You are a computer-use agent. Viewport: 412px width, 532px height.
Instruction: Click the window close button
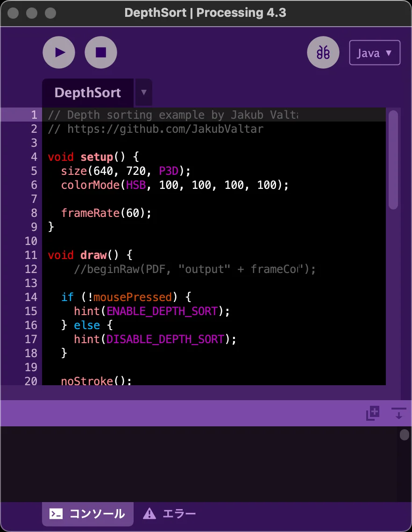tap(14, 13)
